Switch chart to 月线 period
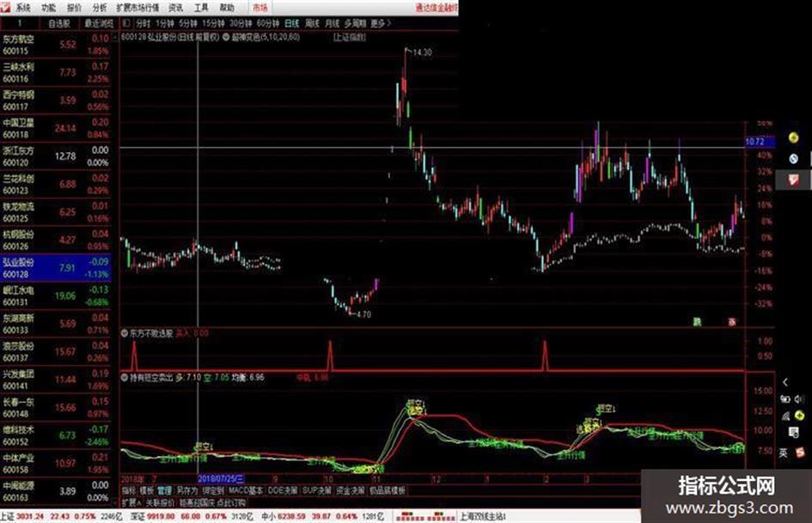The image size is (812, 523). point(332,23)
